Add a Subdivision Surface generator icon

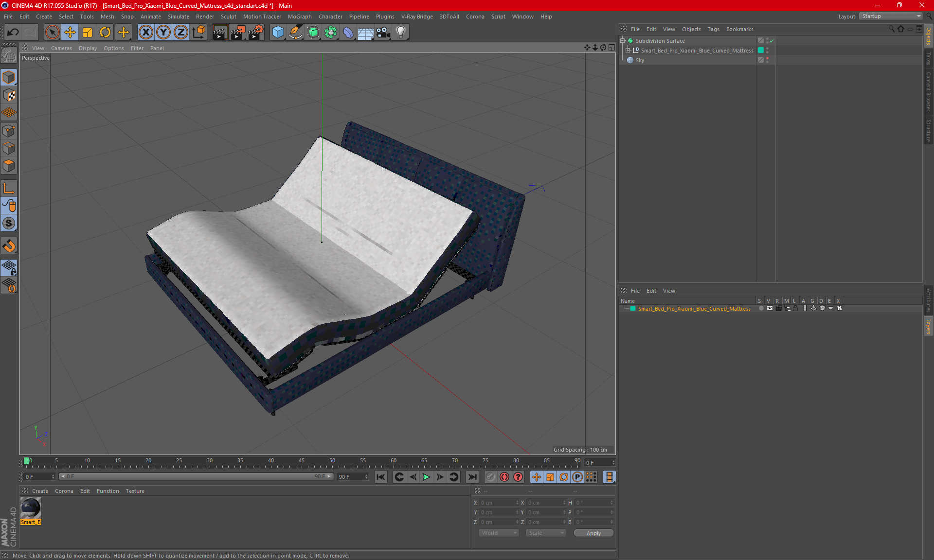coord(313,33)
